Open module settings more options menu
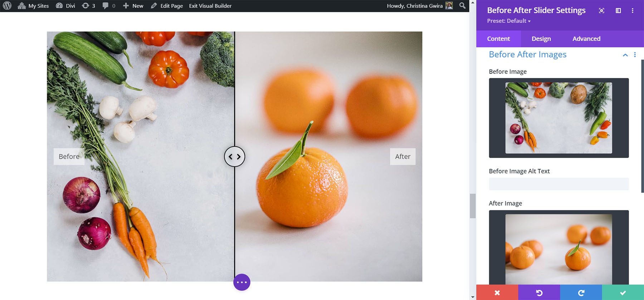This screenshot has height=300, width=644. [x=633, y=11]
